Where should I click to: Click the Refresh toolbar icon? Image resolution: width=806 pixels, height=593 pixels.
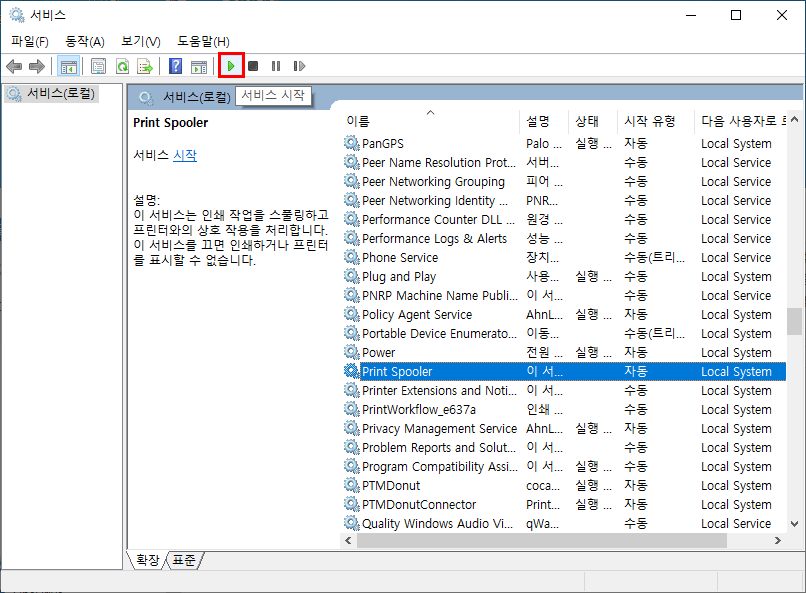(122, 66)
